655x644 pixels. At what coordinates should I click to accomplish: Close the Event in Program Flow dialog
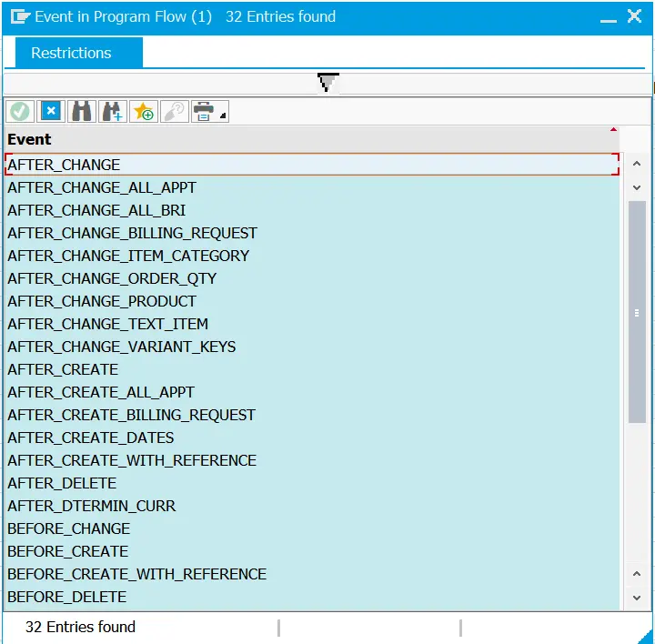point(634,16)
